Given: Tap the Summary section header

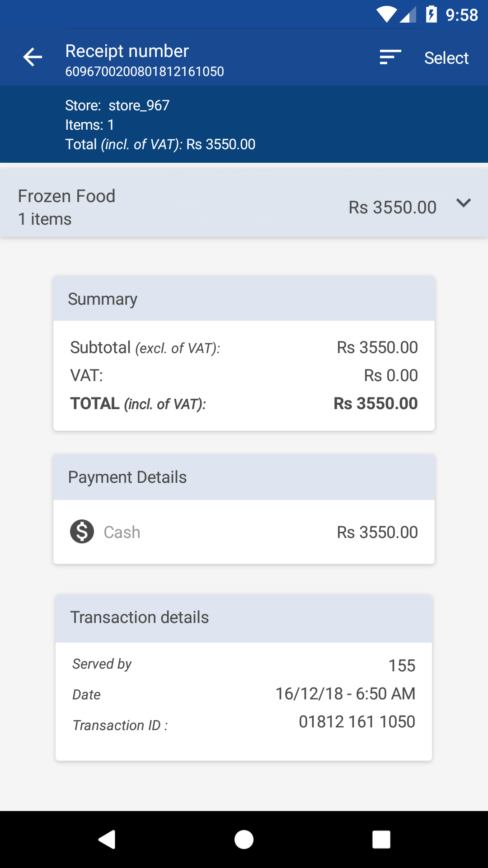Looking at the screenshot, I should coord(244,299).
